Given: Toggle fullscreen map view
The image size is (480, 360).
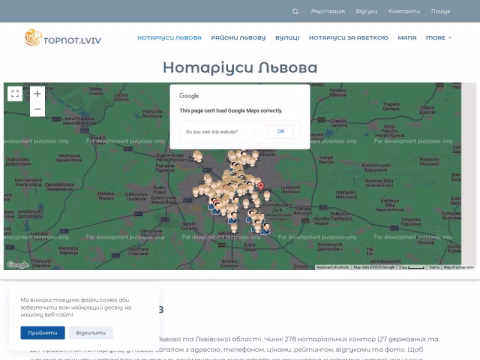Looking at the screenshot, I should (x=15, y=94).
